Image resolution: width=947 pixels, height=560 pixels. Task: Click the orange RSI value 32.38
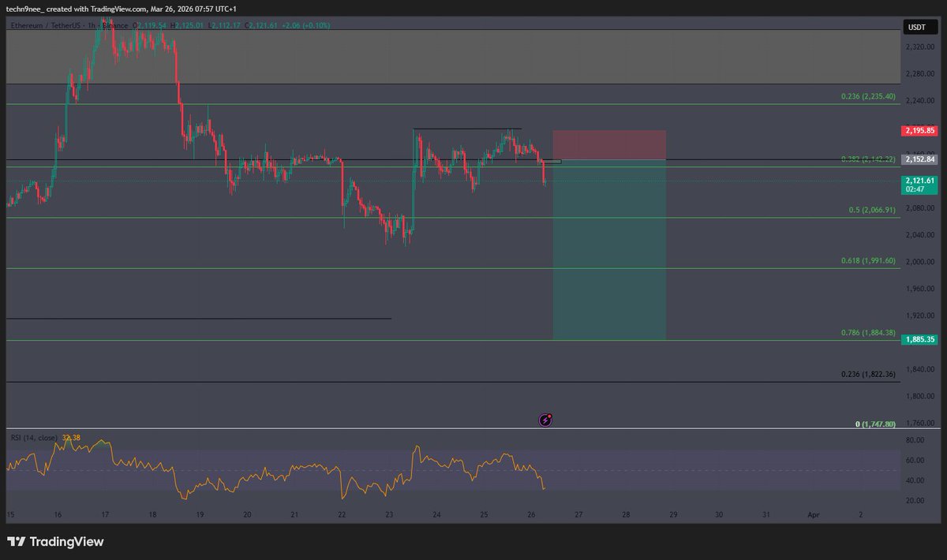[x=72, y=436]
